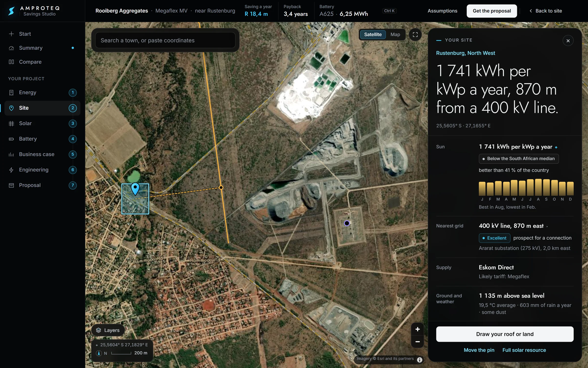Viewport: 588px width, 368px height.
Task: Click the north compass icon
Action: click(99, 353)
